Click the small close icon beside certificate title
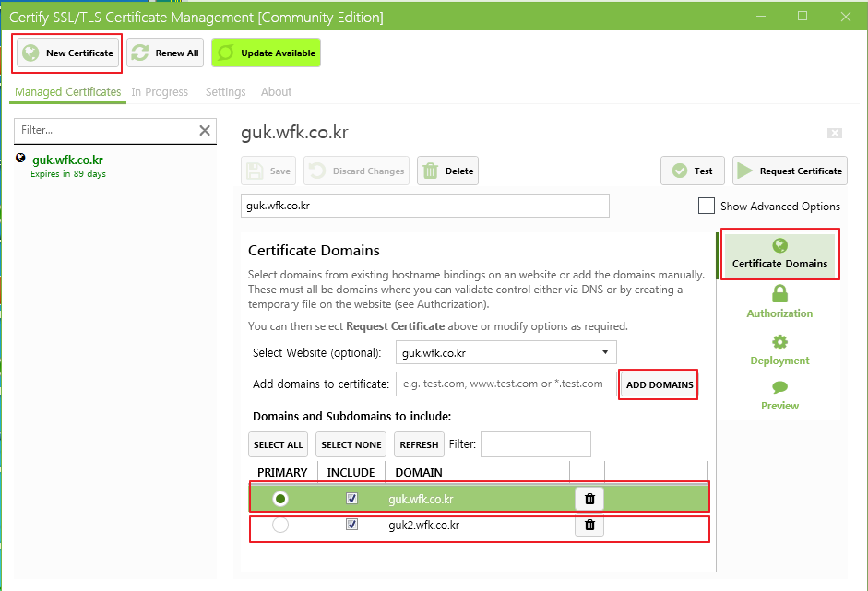The image size is (868, 591). coord(834,133)
